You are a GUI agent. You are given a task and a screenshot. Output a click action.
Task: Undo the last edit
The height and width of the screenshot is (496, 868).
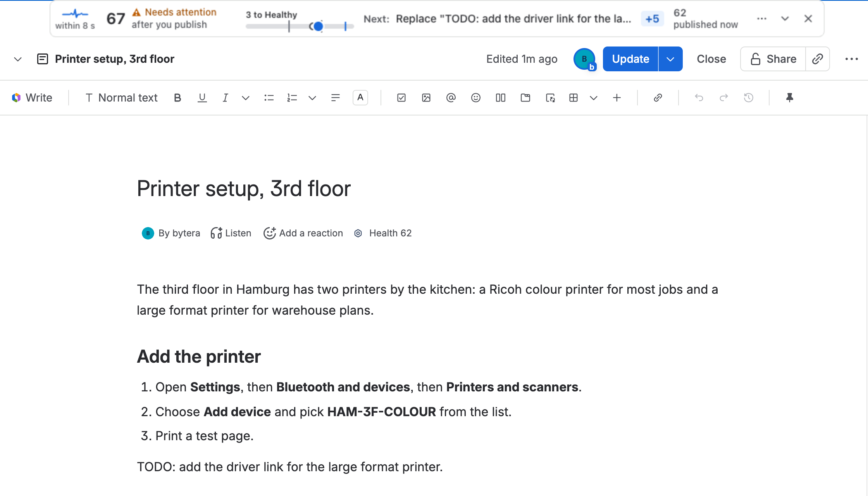coord(699,98)
